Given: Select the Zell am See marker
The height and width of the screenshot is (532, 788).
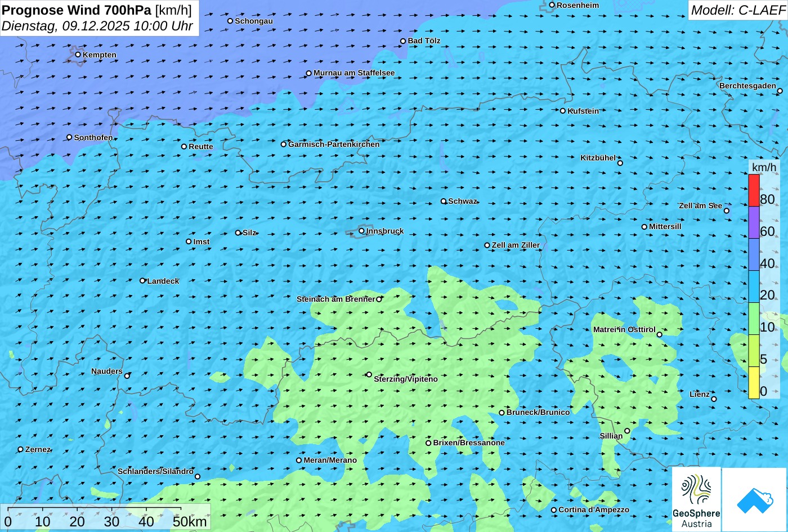Looking at the screenshot, I should 727,211.
